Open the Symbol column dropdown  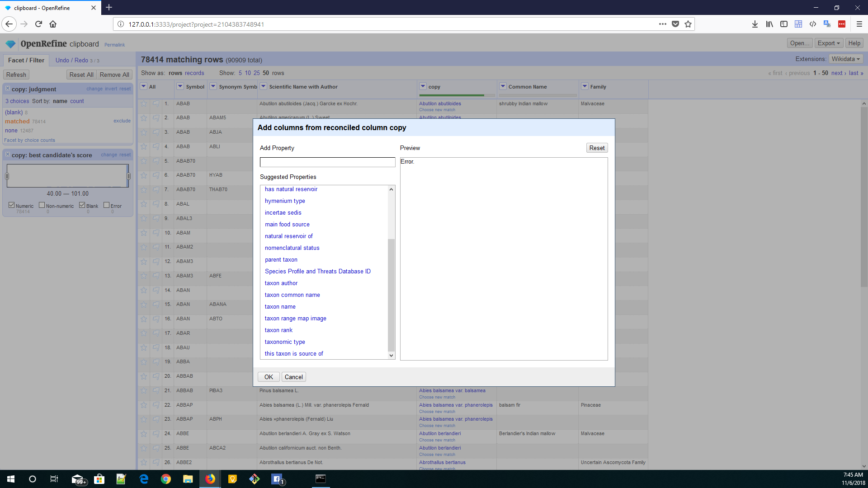[180, 86]
